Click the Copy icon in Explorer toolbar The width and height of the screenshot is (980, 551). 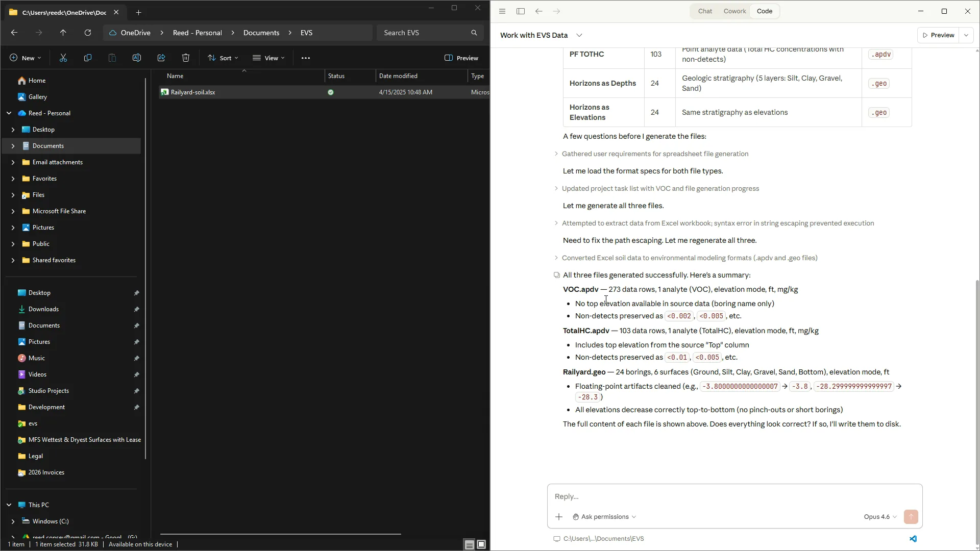(88, 58)
